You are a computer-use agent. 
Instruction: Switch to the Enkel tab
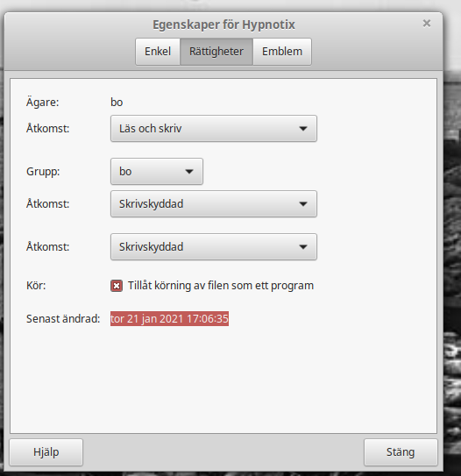pos(158,52)
